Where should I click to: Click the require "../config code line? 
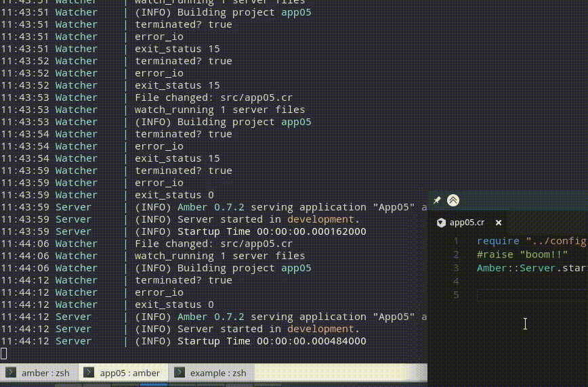(532, 241)
